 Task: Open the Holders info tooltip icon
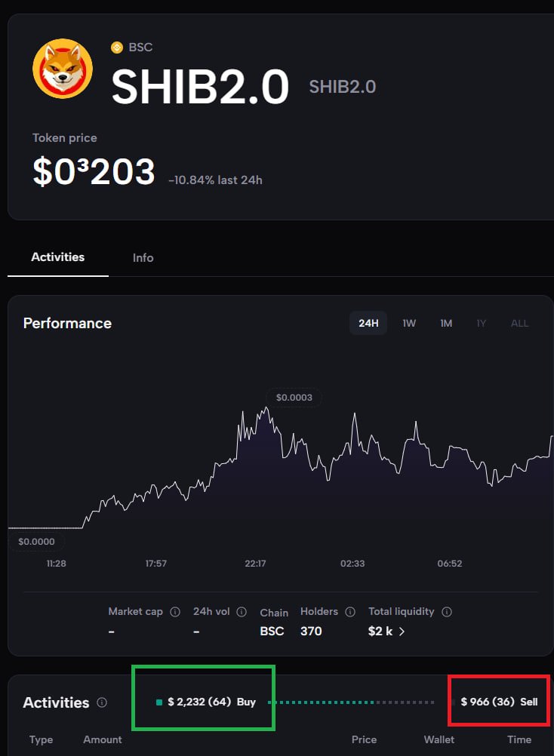350,612
